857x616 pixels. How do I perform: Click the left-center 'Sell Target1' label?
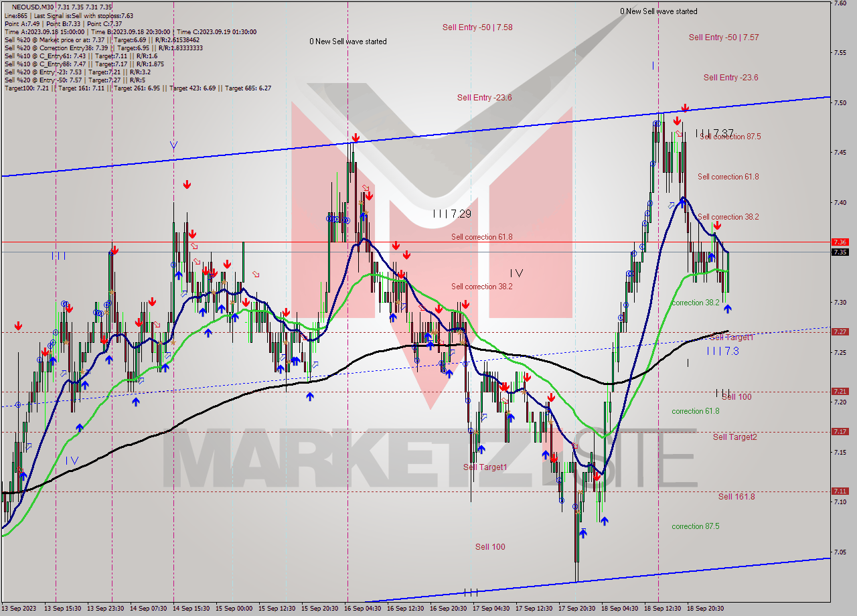click(485, 467)
